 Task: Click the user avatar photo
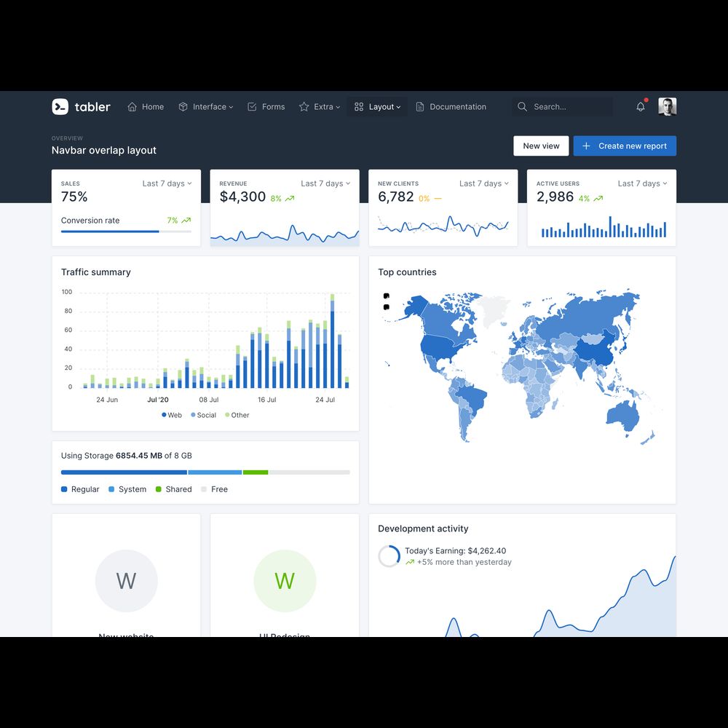[667, 107]
